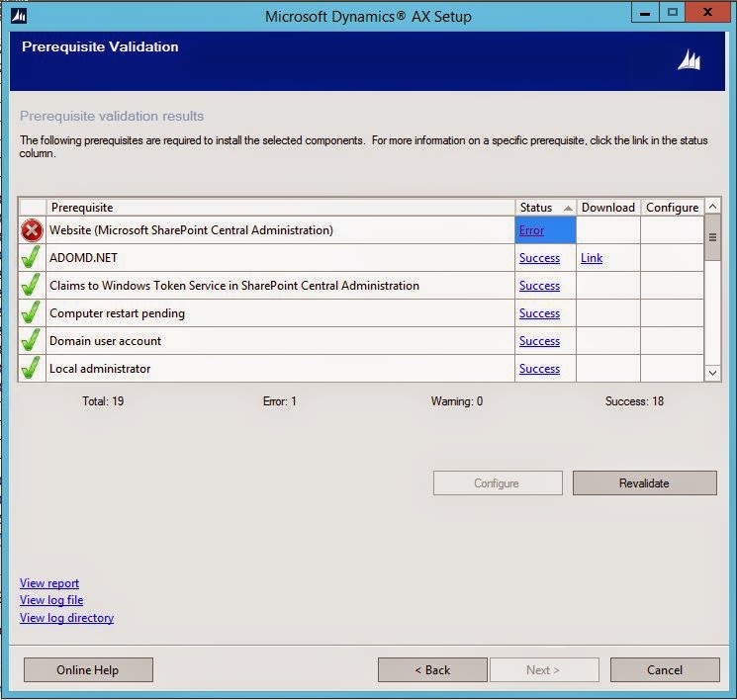Click the Revalidate button
The image size is (737, 700).
[644, 482]
